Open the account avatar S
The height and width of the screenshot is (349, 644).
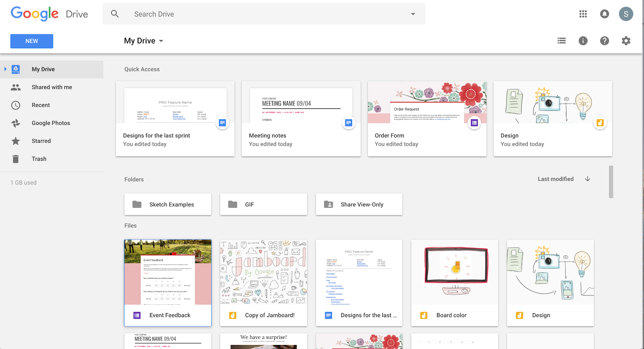(x=626, y=14)
